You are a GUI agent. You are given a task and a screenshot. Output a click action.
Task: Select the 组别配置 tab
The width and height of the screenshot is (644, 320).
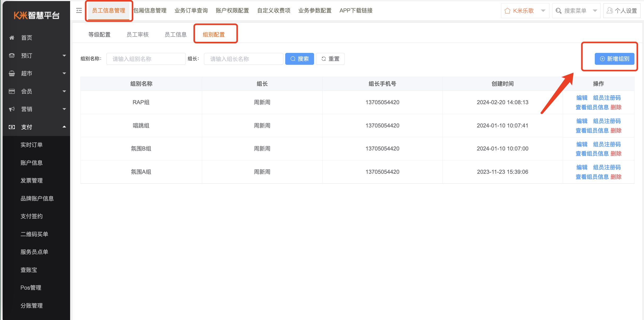(x=214, y=35)
